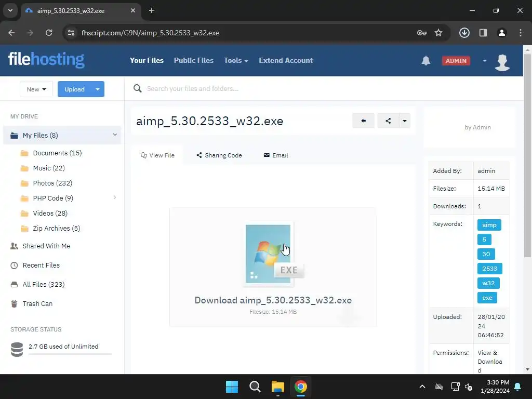Open the Chrome downloads icon
Screen dimensions: 532x399
coord(464,33)
